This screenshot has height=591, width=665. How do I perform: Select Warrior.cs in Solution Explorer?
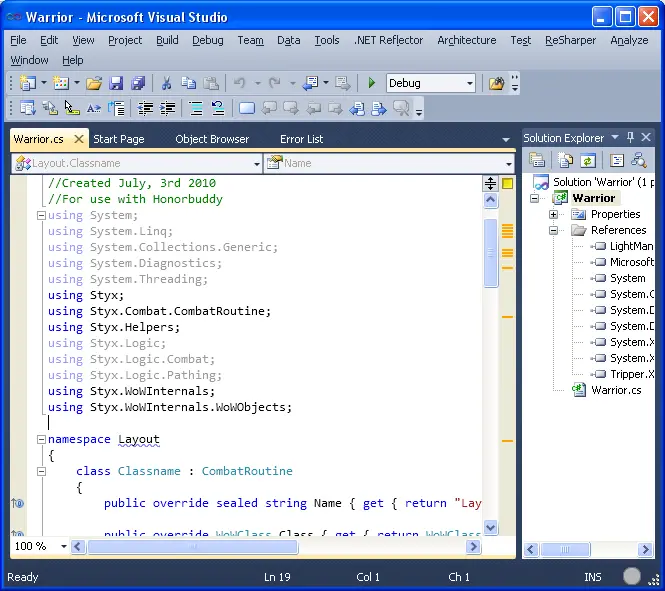coord(616,390)
